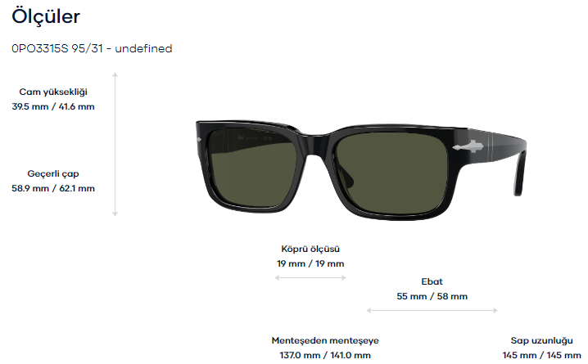Click the lens width horizontal arrow under Ebat

[432, 311]
